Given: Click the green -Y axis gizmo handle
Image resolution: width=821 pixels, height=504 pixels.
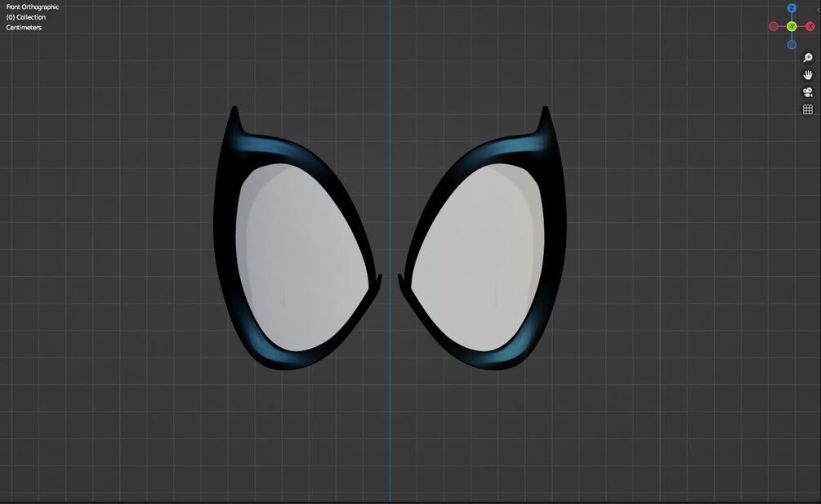Looking at the screenshot, I should [x=792, y=26].
